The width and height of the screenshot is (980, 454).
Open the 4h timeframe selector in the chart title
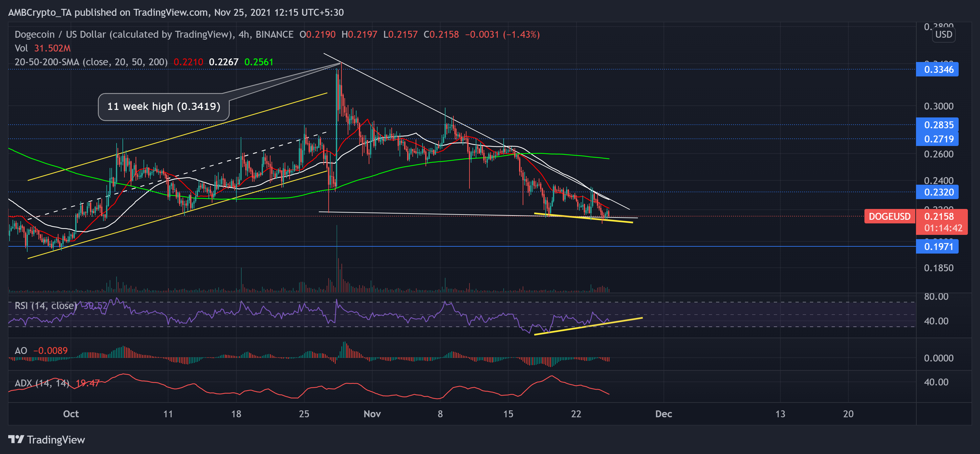coord(243,34)
